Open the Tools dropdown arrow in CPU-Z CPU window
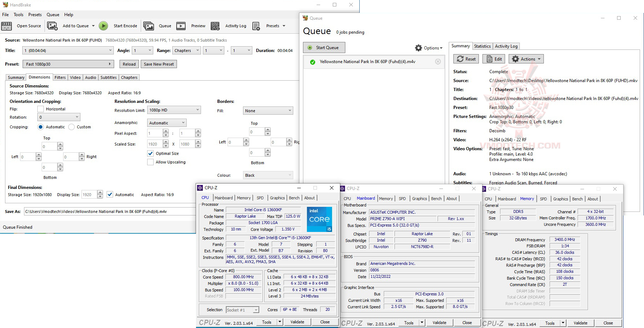Viewport: 644px width, 328px height. coord(280,322)
